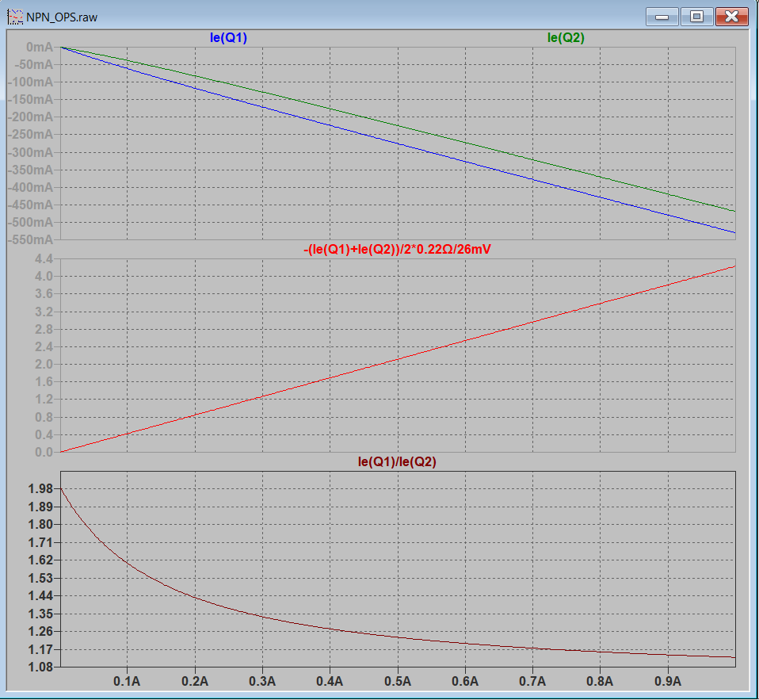
Task: Click the Ie(Q1) blue trace label
Action: [x=228, y=38]
